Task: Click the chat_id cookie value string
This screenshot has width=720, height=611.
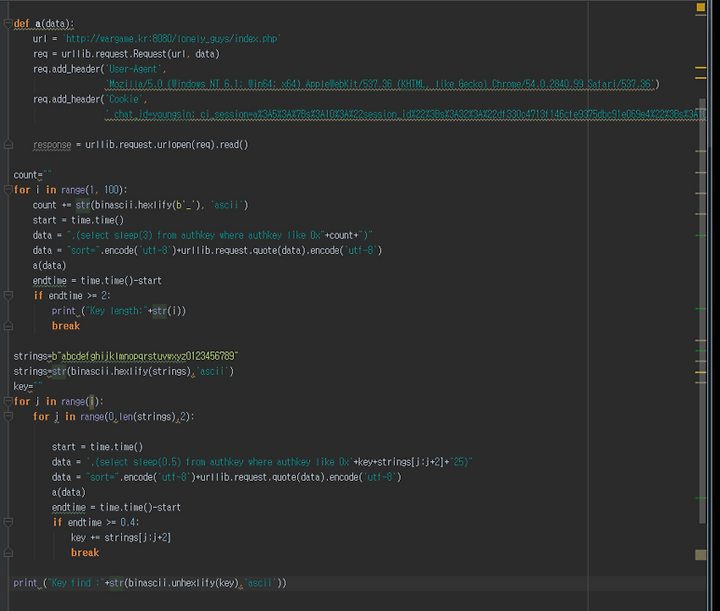Action: point(405,114)
